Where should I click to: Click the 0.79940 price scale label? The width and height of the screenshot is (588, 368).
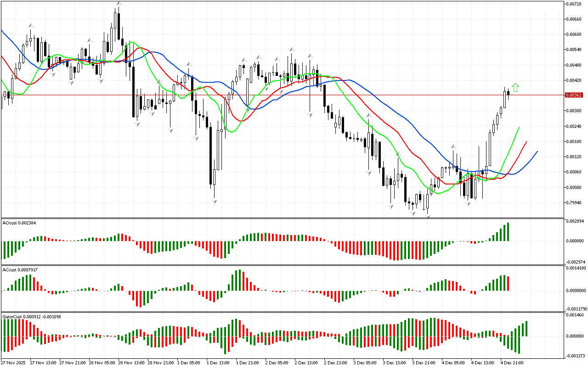coord(574,202)
